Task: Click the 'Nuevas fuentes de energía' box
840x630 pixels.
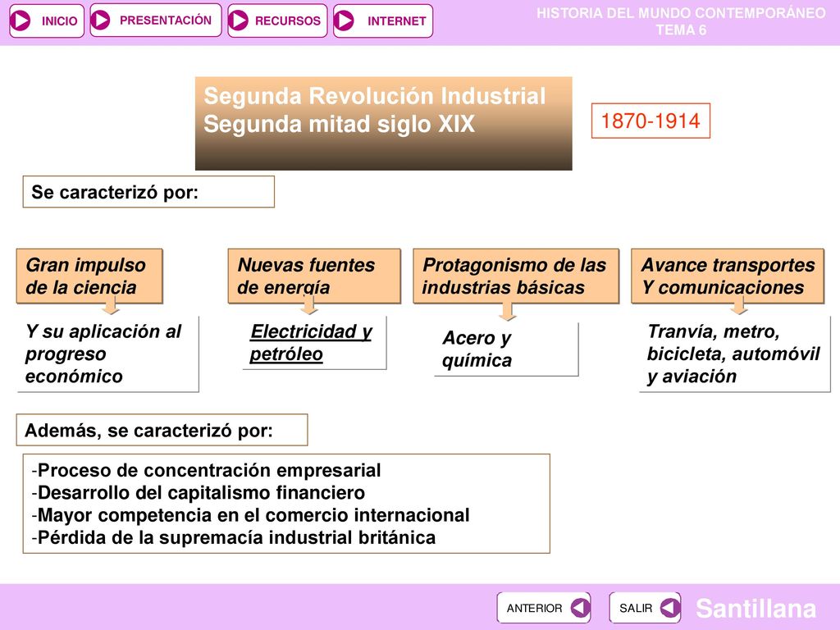Action: 314,276
